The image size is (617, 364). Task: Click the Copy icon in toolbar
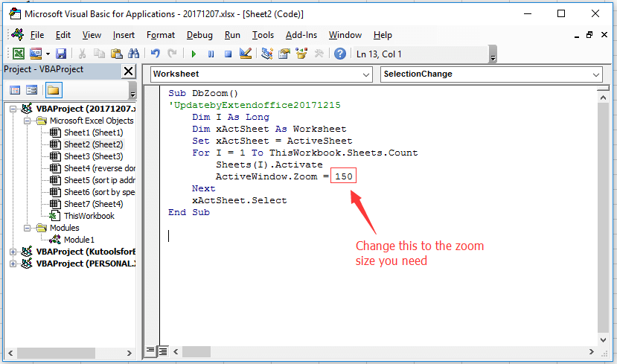(x=99, y=54)
